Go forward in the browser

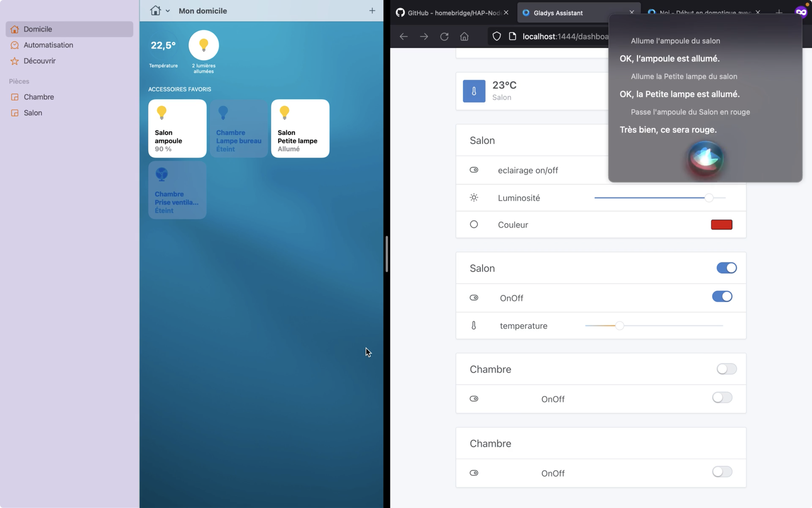pyautogui.click(x=424, y=36)
